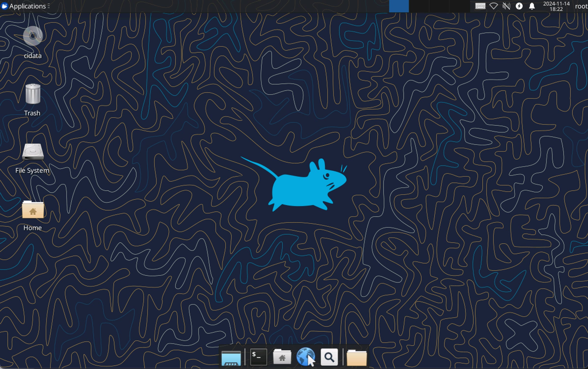
Task: Open the power manager icon in tray
Action: [x=519, y=6]
